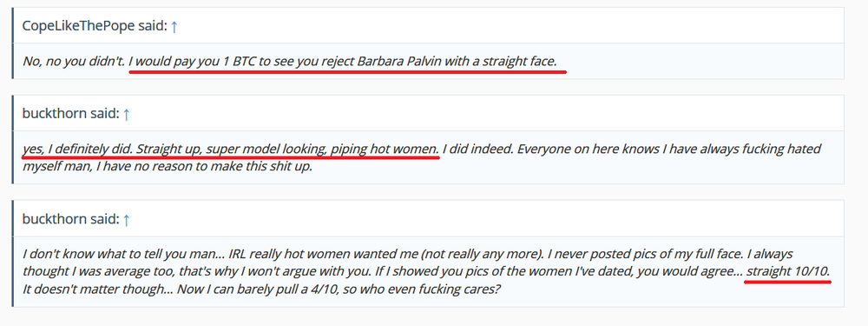Click the up arrow in the last buckthorn quote header
The width and height of the screenshot is (868, 326).
(126, 220)
